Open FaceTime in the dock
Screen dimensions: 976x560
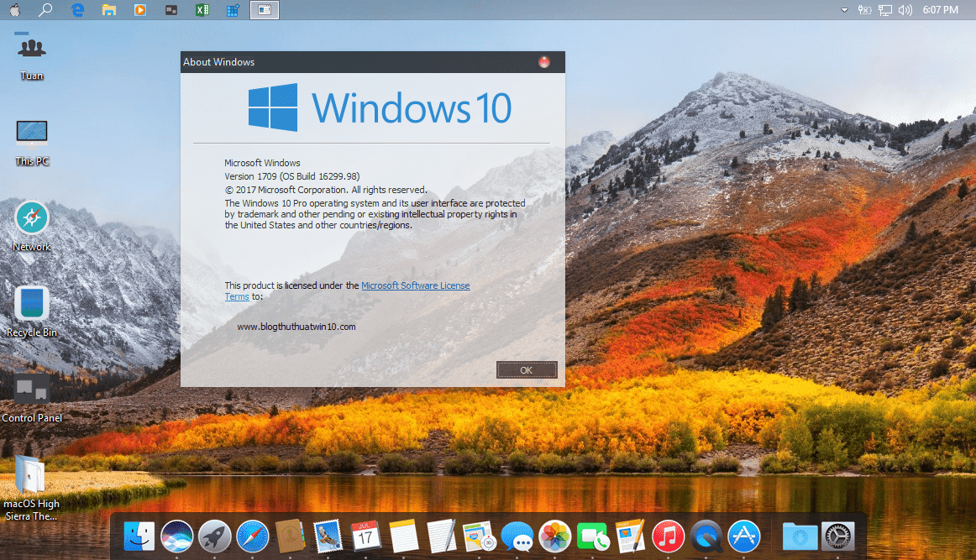tap(593, 536)
